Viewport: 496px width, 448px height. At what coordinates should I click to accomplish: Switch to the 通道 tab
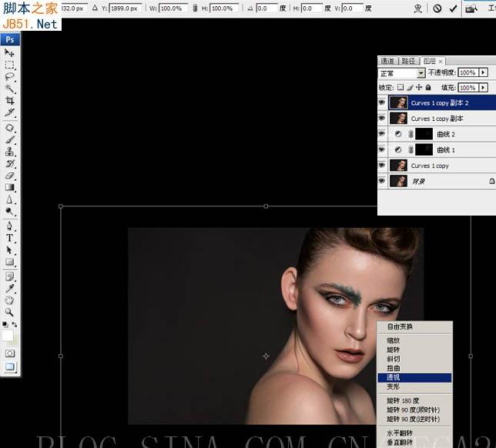point(387,61)
